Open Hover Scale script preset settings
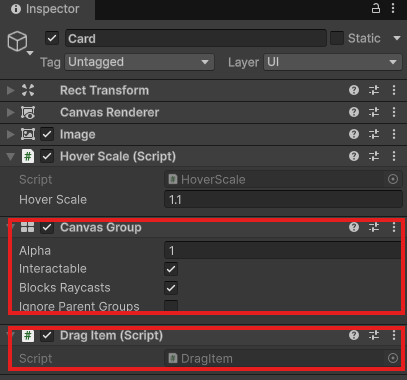Image resolution: width=407 pixels, height=380 pixels. click(374, 156)
